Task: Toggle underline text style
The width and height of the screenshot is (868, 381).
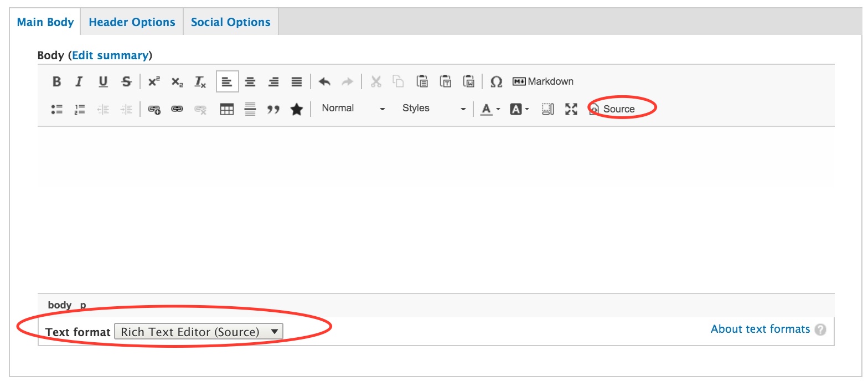Action: click(103, 82)
